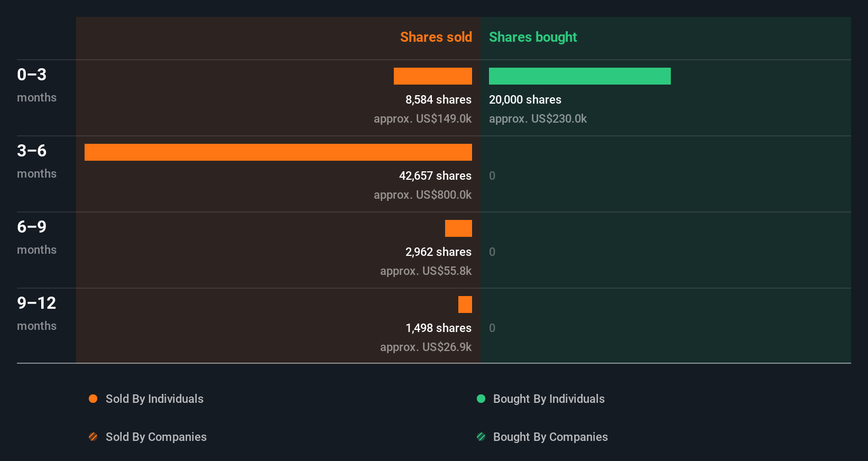
Task: Click the orange Sold By Individuals legend dot
Action: [x=93, y=399]
